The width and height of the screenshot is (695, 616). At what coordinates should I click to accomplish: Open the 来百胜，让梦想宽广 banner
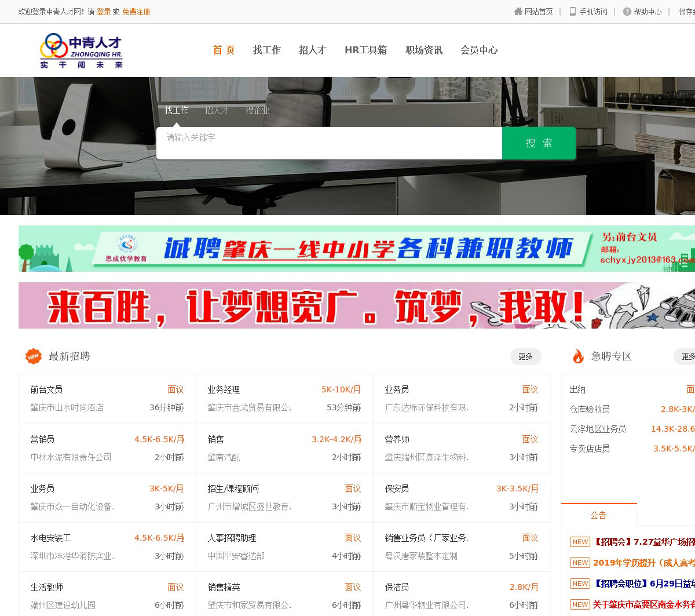pyautogui.click(x=357, y=305)
